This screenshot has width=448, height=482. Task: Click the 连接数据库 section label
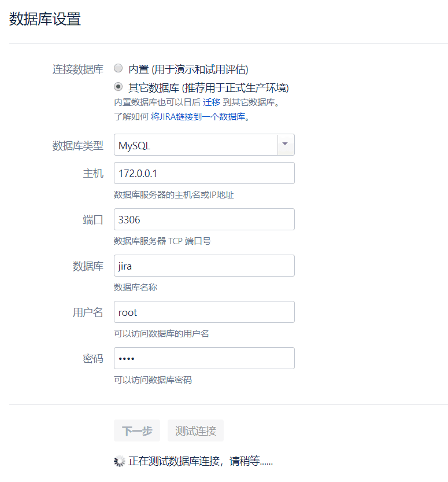tap(78, 69)
